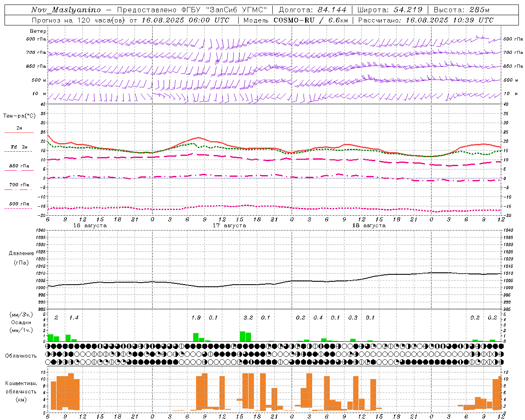The height and width of the screenshot is (420, 525).
Task: Click the Конвективн. convective cloud label
Action: (21, 383)
